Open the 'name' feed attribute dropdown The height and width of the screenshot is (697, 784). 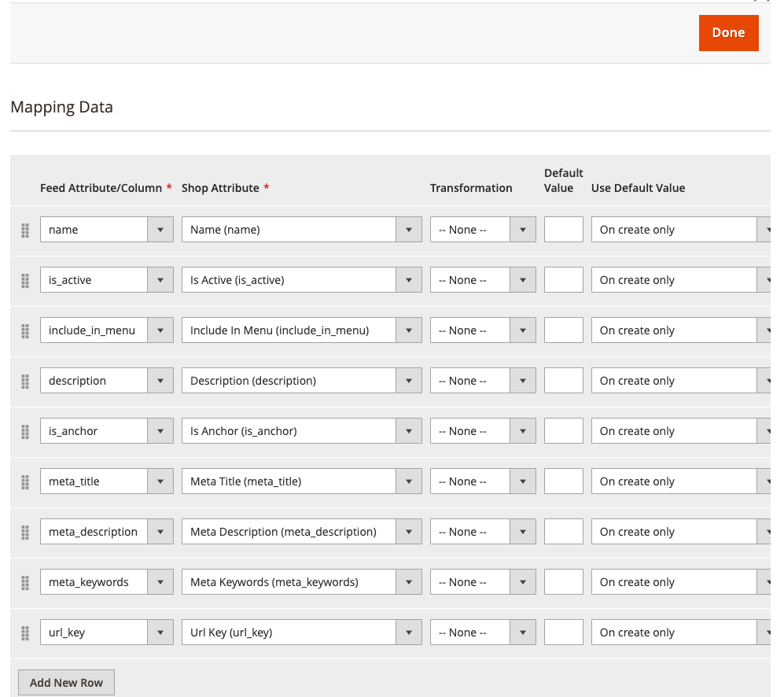106,229
